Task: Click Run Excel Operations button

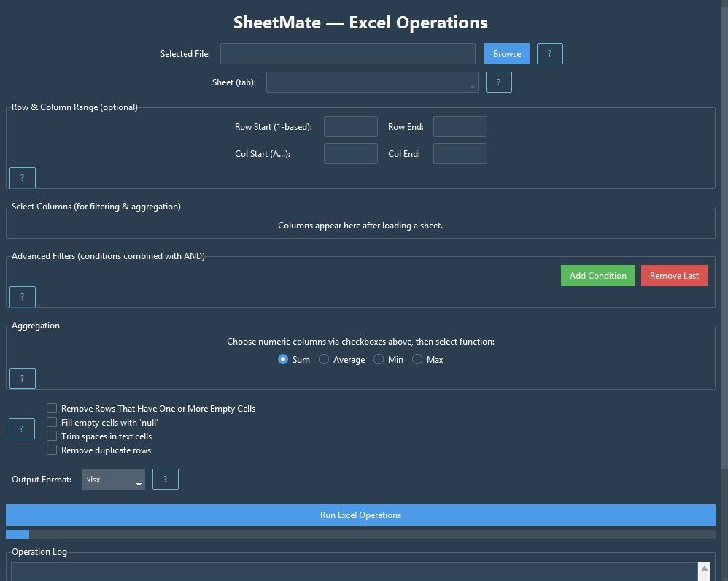Action: tap(360, 515)
